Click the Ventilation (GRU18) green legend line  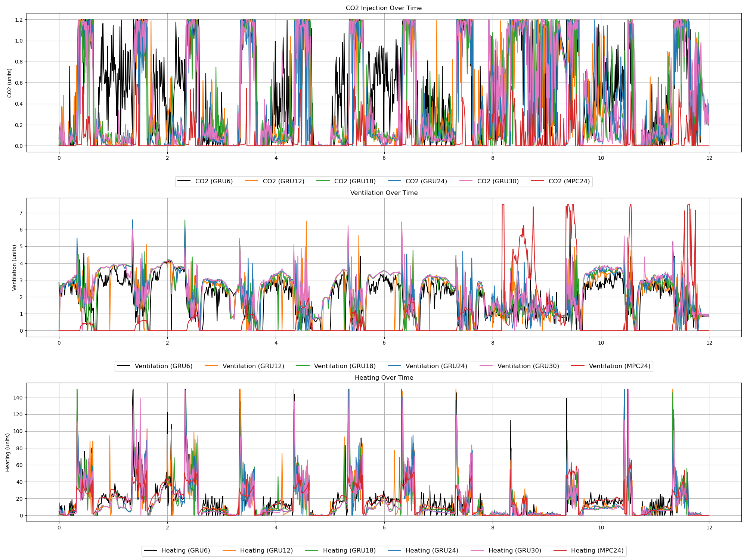(x=303, y=366)
